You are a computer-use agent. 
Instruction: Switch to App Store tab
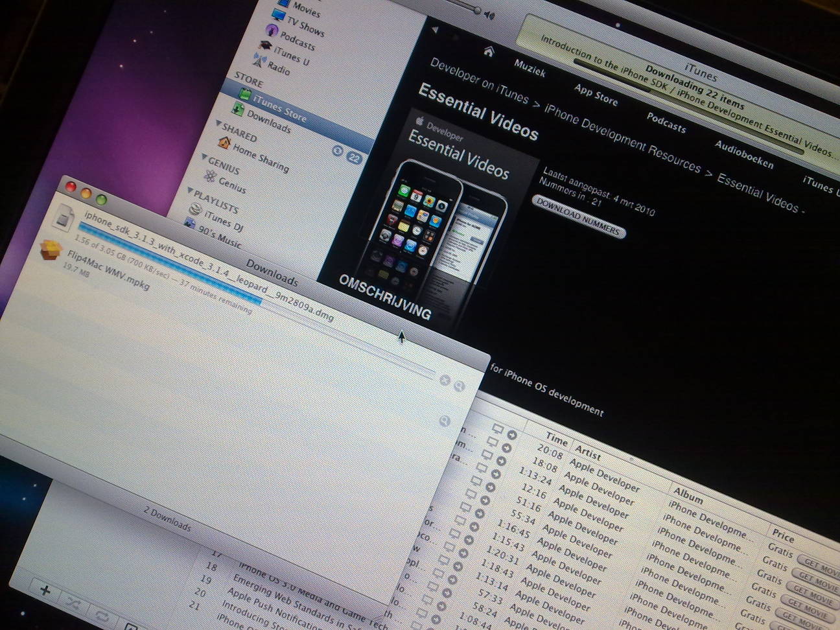[596, 95]
